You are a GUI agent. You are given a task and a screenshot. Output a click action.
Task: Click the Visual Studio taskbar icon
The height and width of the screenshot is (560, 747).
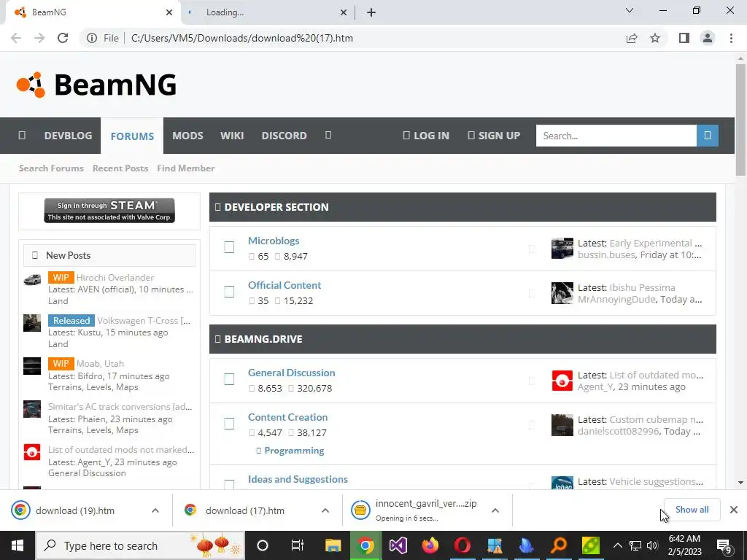coord(398,545)
